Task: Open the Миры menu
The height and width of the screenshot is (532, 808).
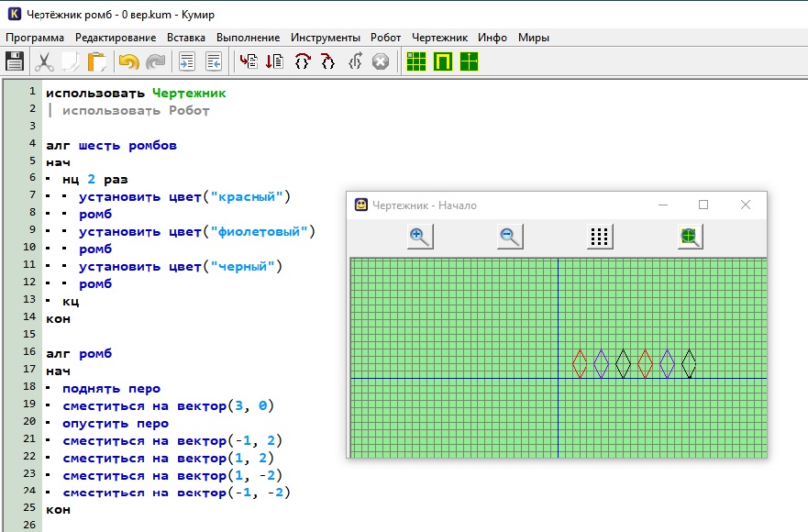Action: click(534, 38)
